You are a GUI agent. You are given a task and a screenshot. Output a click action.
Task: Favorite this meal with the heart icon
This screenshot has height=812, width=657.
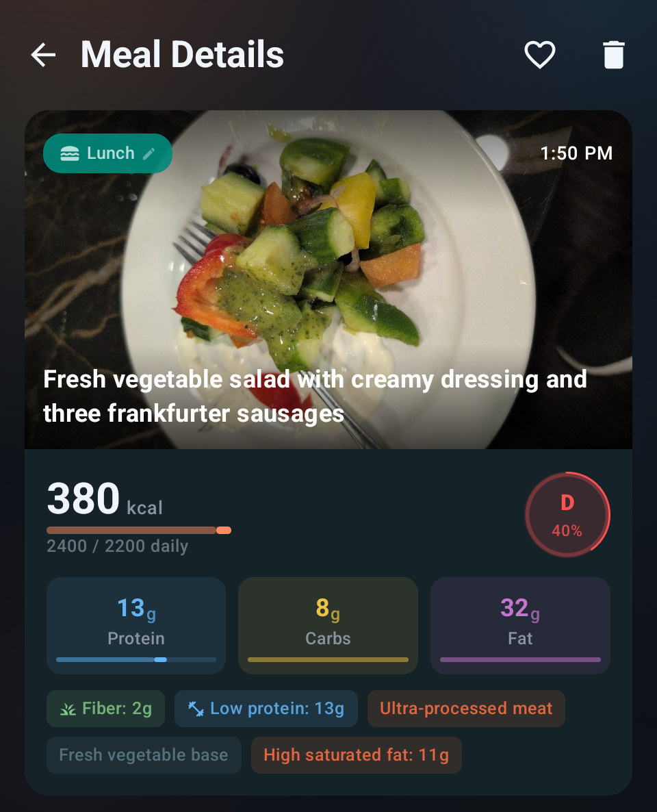[x=540, y=55]
